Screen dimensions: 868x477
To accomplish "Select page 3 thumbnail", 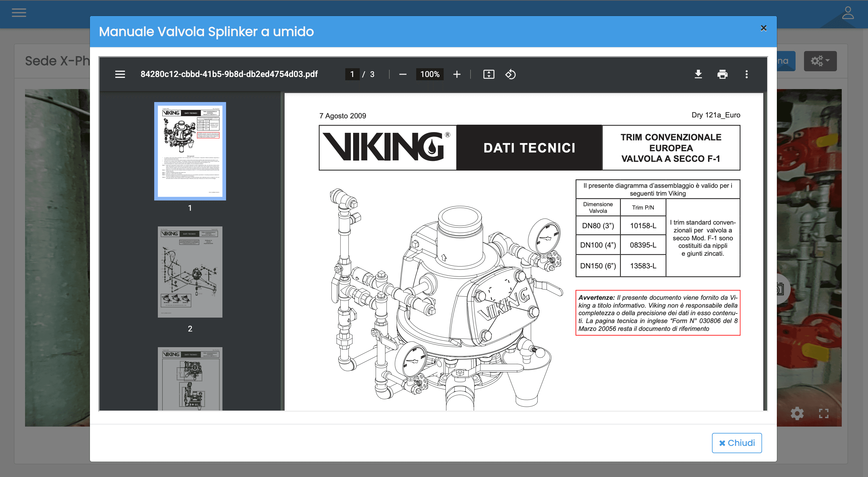I will point(190,379).
